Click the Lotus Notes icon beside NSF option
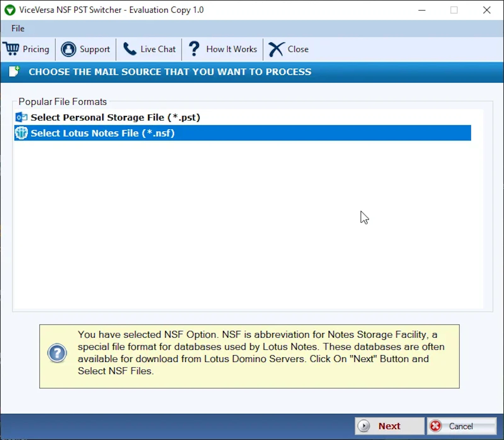The height and width of the screenshot is (440, 504). tap(21, 133)
